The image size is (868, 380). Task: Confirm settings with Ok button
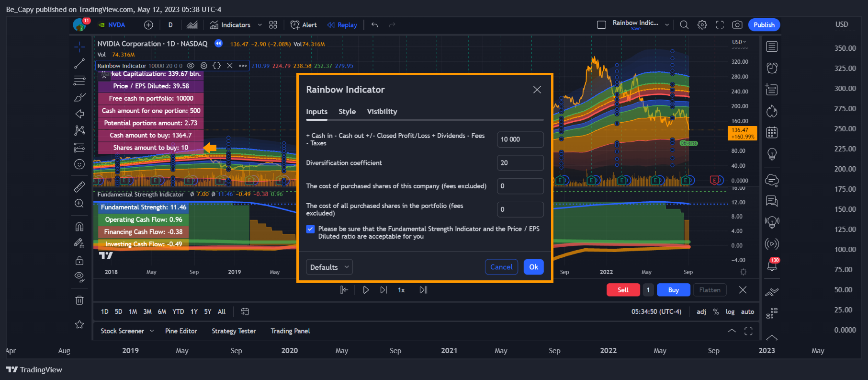click(533, 267)
